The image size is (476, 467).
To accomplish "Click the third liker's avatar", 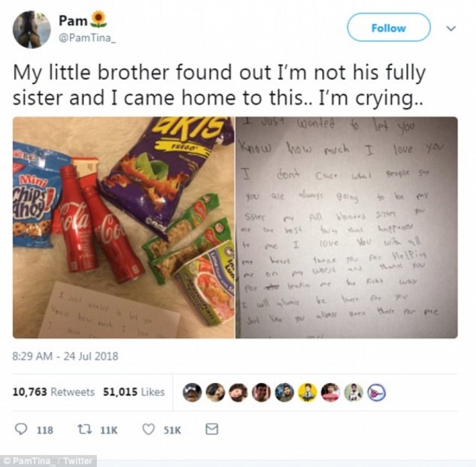I will pyautogui.click(x=238, y=393).
